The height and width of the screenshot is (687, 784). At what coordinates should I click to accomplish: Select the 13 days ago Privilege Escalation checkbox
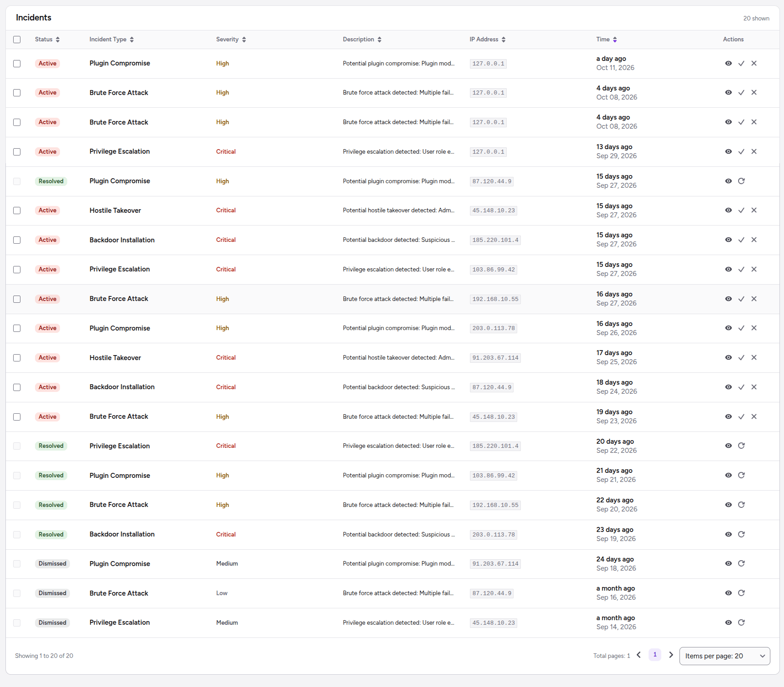click(17, 151)
